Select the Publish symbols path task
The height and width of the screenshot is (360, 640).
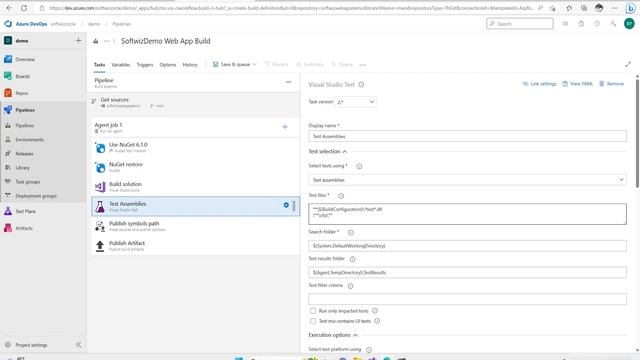[196, 226]
